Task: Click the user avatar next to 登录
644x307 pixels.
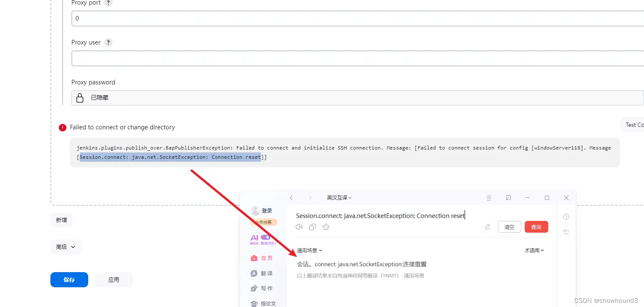Action: 255,210
